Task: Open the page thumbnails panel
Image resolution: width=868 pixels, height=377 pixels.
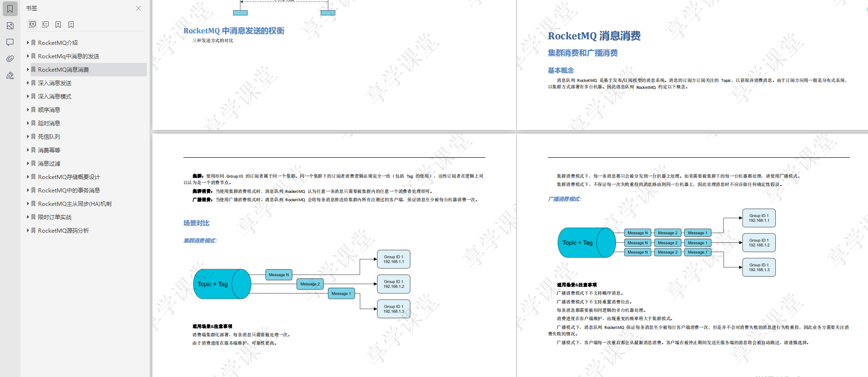Action: tap(10, 26)
